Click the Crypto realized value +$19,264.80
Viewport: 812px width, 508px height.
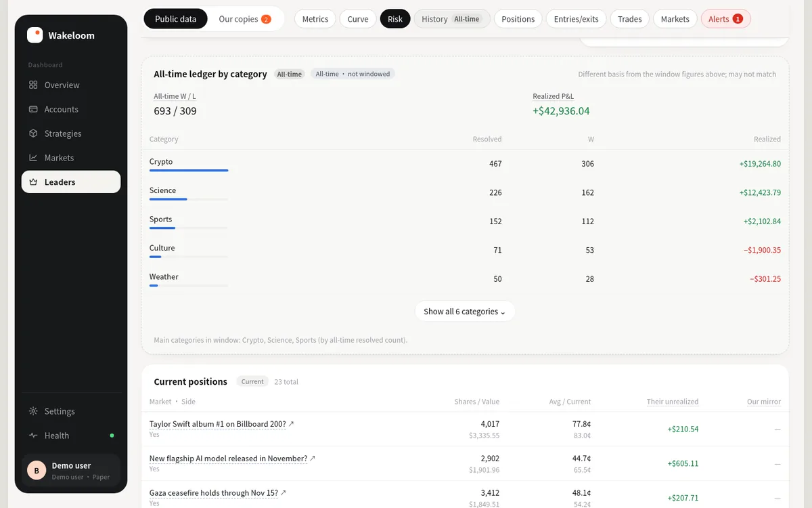760,164
